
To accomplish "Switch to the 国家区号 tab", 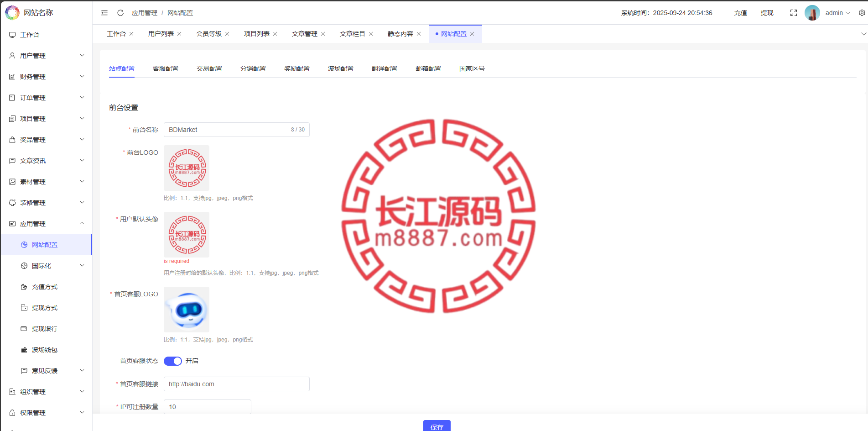I will click(x=472, y=68).
